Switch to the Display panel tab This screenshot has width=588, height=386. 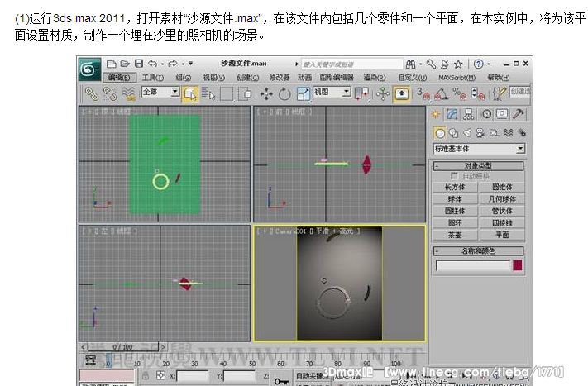coord(503,114)
